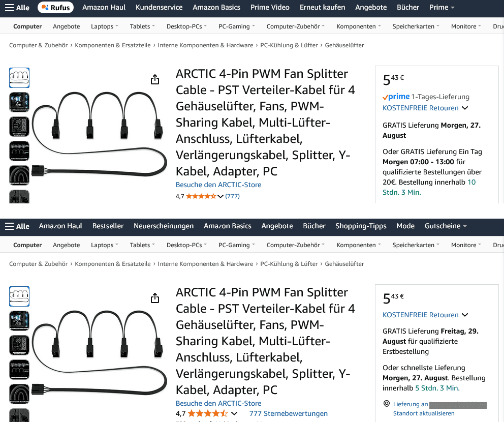Click the star rating icons beside upper 4,7
The height and width of the screenshot is (422, 504).
point(201,196)
